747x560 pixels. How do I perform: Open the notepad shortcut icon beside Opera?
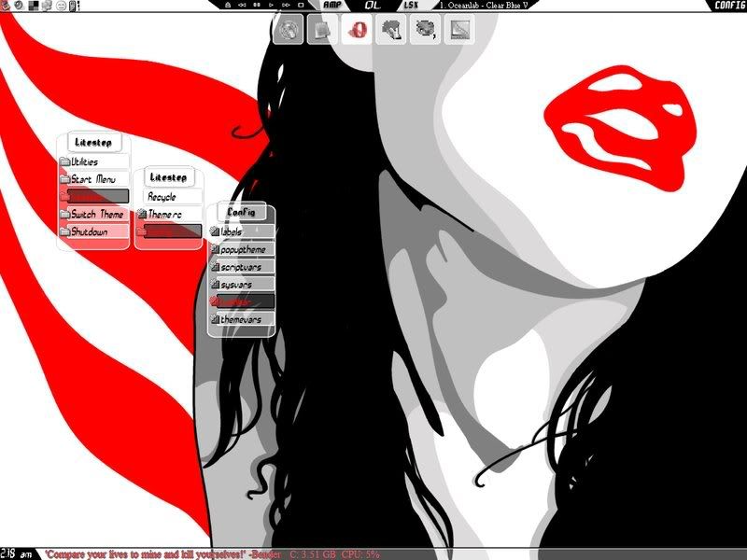322,30
